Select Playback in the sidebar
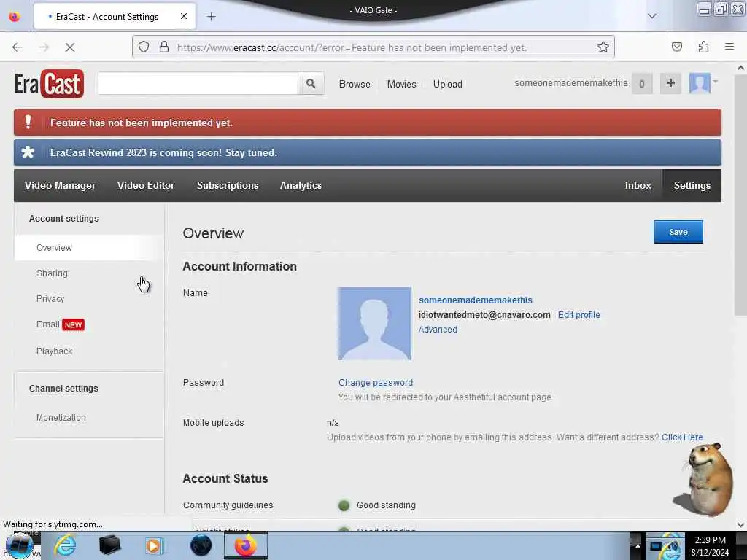 pyautogui.click(x=89, y=351)
